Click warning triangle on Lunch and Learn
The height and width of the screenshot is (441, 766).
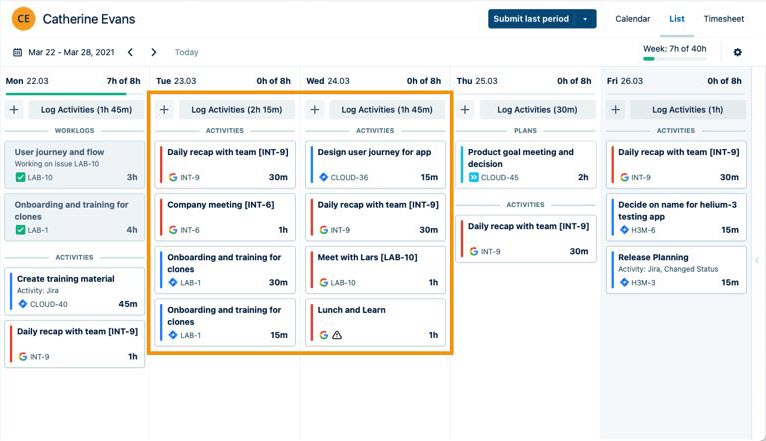click(x=337, y=335)
